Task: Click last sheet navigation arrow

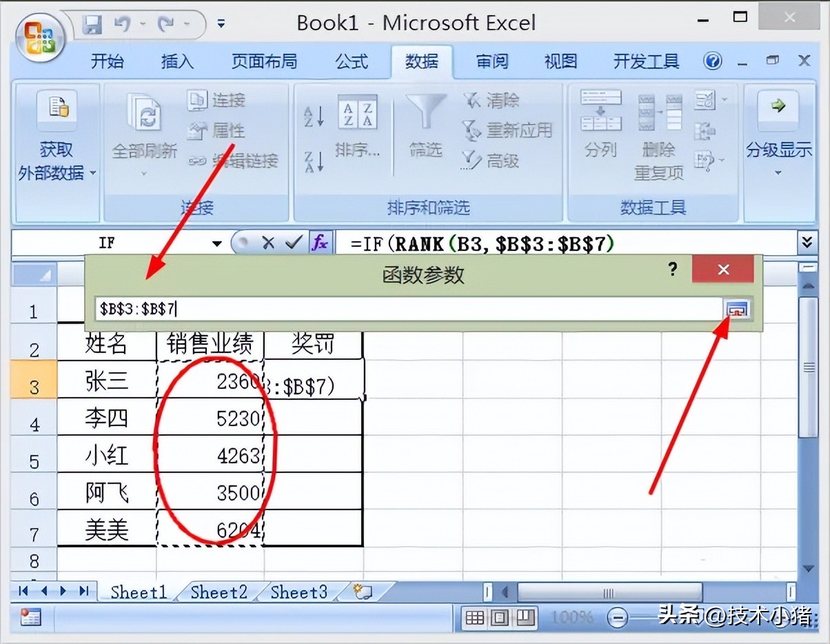Action: tap(84, 591)
